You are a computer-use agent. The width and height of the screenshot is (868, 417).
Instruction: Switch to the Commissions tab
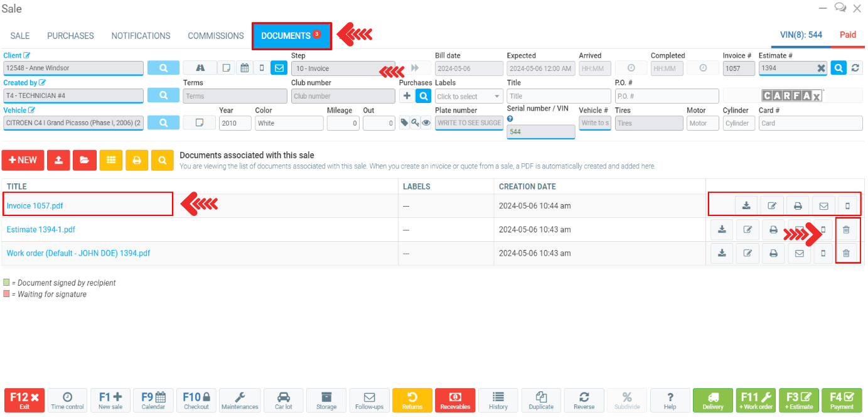pos(215,36)
